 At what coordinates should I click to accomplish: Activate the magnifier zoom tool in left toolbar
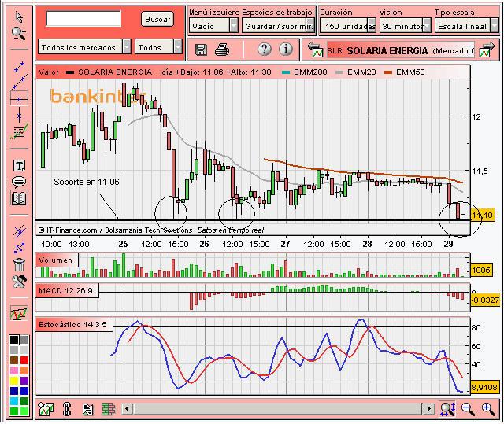[x=19, y=33]
